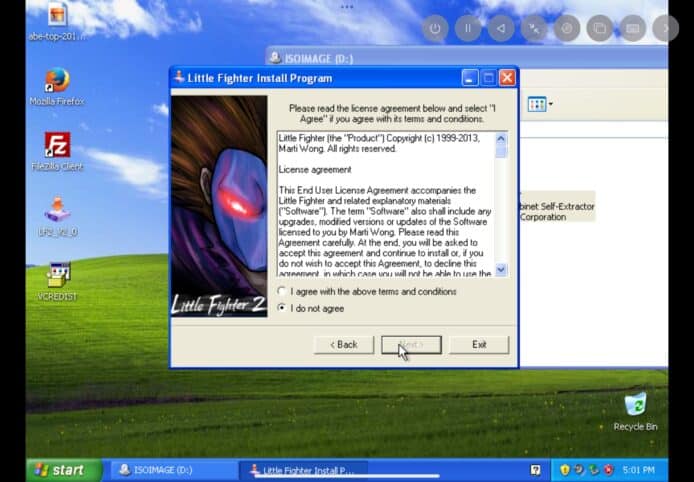Expand the Views dropdown in Explorer toolbar

pos(550,104)
